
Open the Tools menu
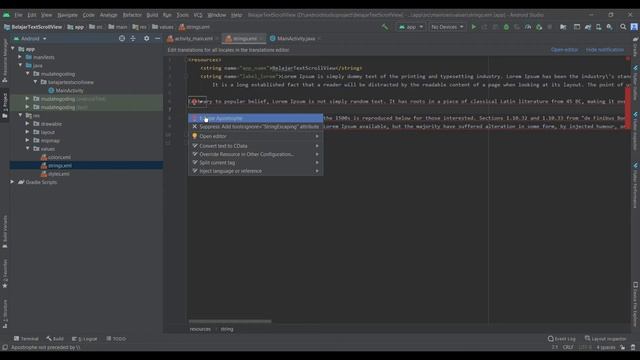(182, 15)
